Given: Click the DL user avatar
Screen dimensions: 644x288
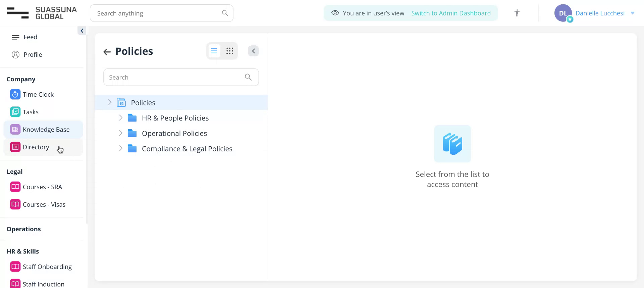Looking at the screenshot, I should (x=563, y=13).
